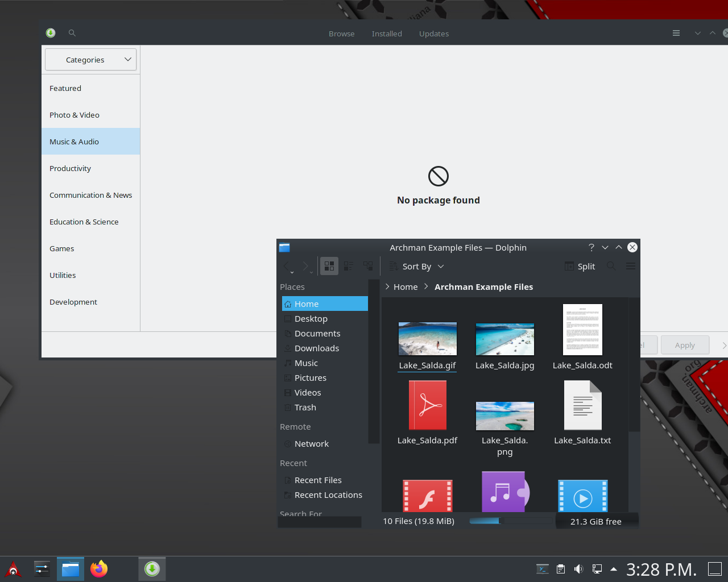Screen dimensions: 728x582
Task: Select the Lake_Salda.gif thumbnail
Action: pyautogui.click(x=428, y=339)
